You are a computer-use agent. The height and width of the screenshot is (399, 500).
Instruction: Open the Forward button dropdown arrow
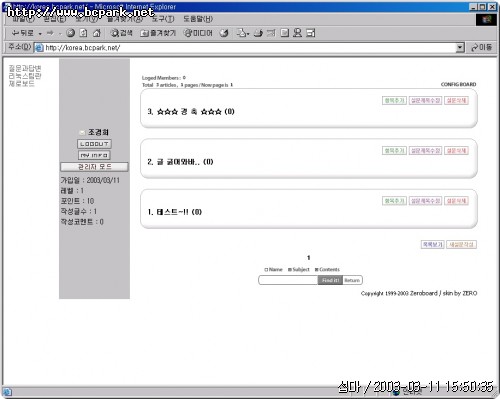[x=60, y=33]
